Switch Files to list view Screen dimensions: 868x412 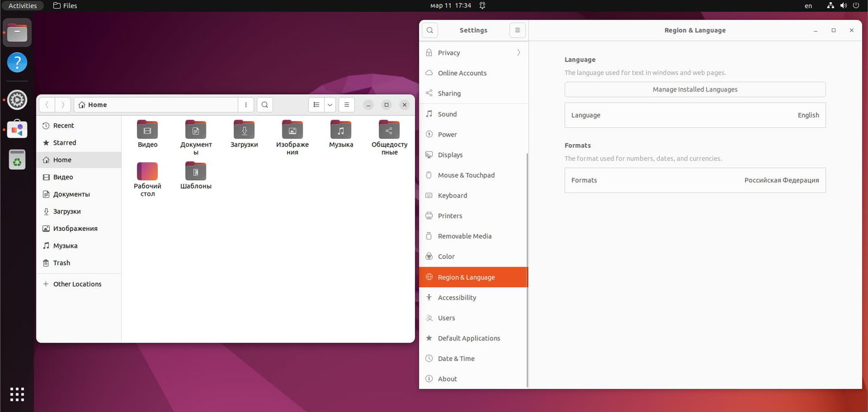316,105
